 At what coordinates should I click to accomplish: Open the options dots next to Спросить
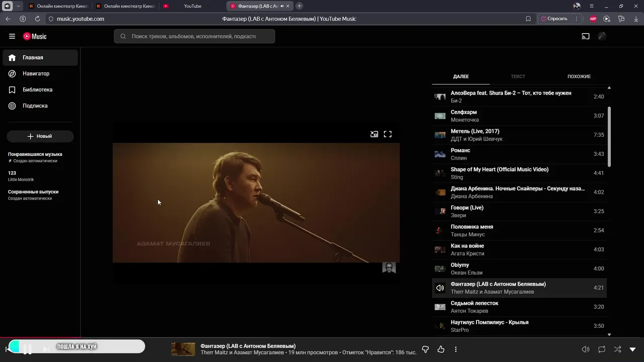(577, 19)
